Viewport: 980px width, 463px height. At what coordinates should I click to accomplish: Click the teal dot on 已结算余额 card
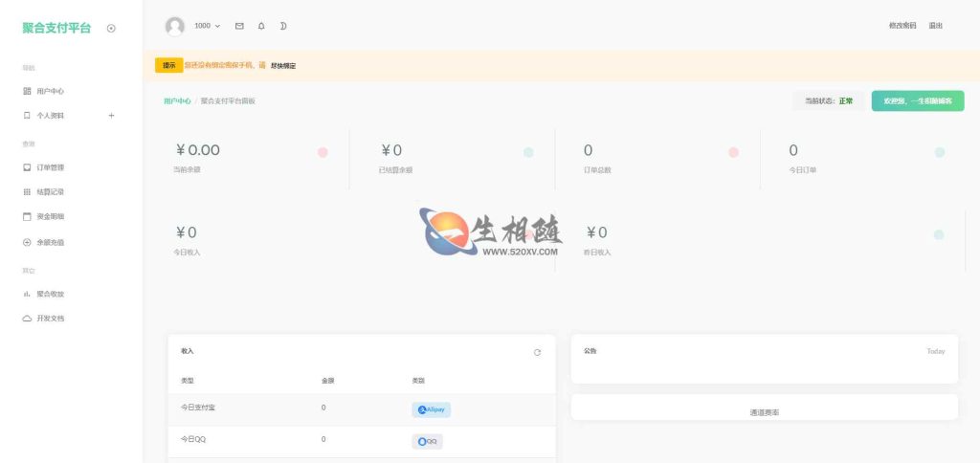528,152
